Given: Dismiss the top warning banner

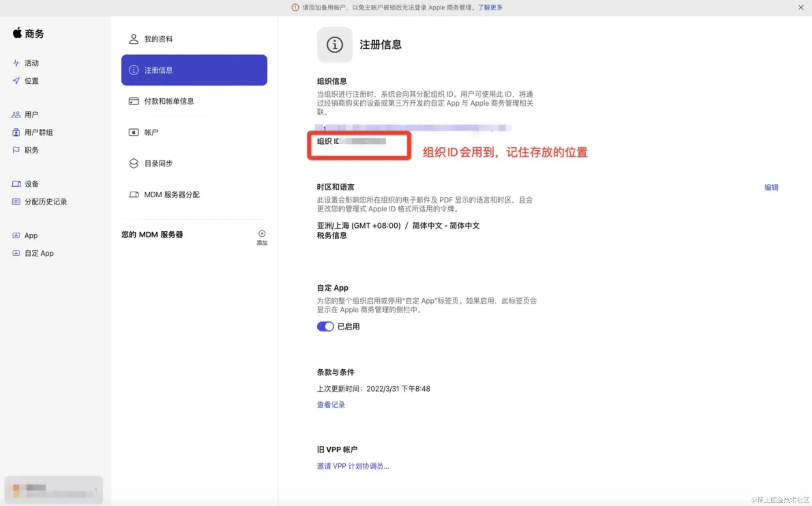Looking at the screenshot, I should point(801,7).
